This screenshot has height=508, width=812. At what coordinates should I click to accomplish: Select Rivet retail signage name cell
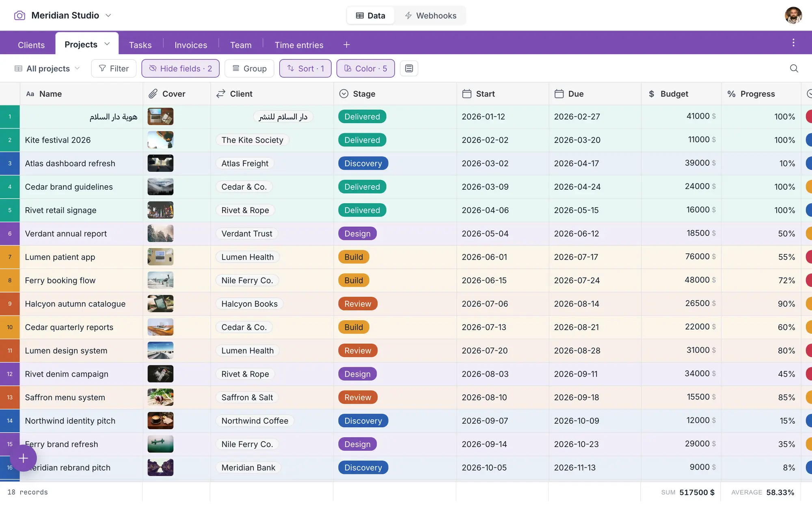click(81, 210)
